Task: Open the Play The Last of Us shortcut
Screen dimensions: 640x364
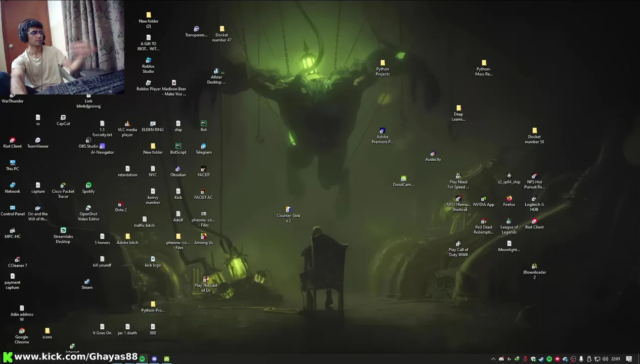Action: point(206,284)
